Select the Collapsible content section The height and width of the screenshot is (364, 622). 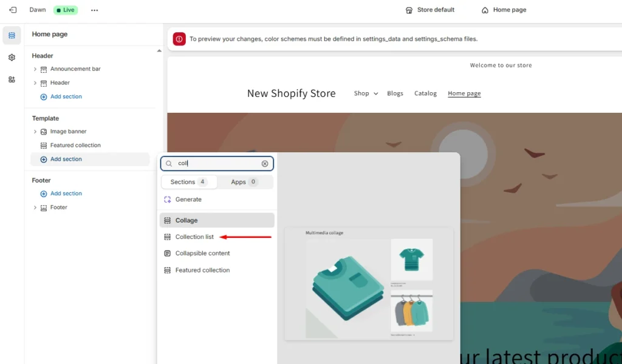[202, 253]
